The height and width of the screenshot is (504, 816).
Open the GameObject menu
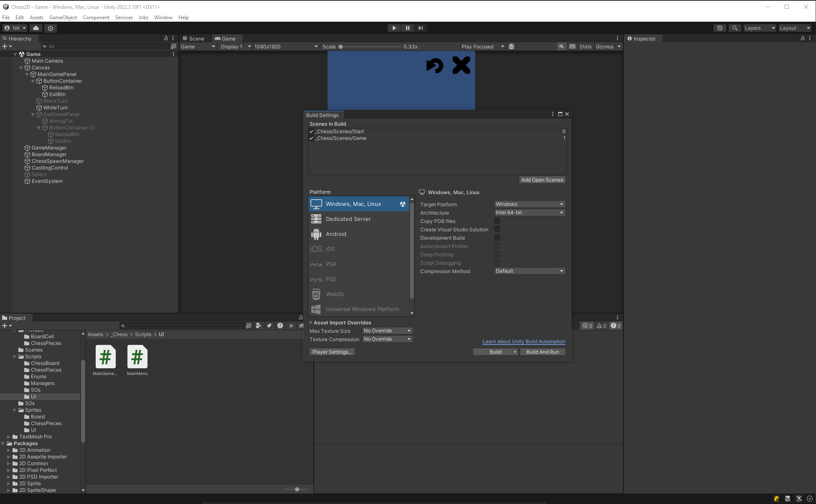(63, 18)
